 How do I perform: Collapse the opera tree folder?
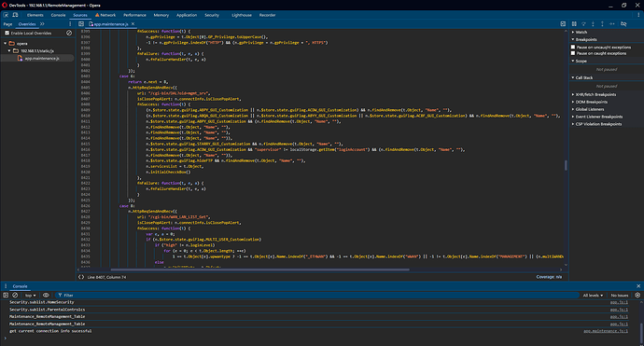(6, 43)
